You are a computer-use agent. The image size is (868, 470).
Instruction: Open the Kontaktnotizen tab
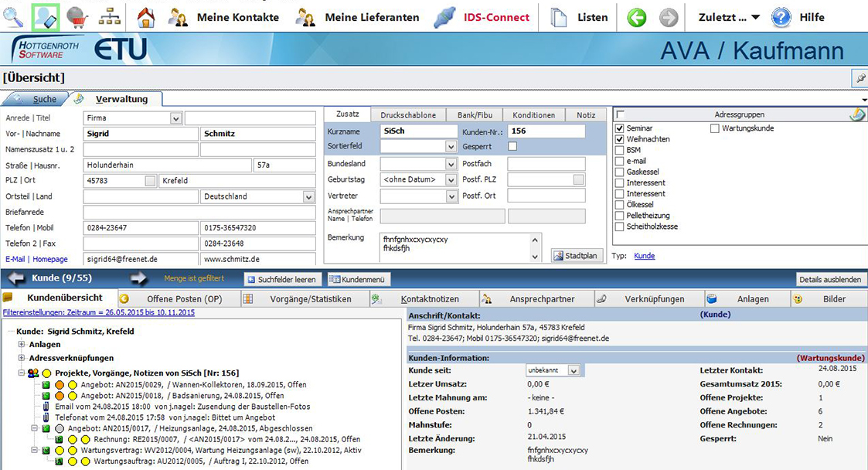429,299
